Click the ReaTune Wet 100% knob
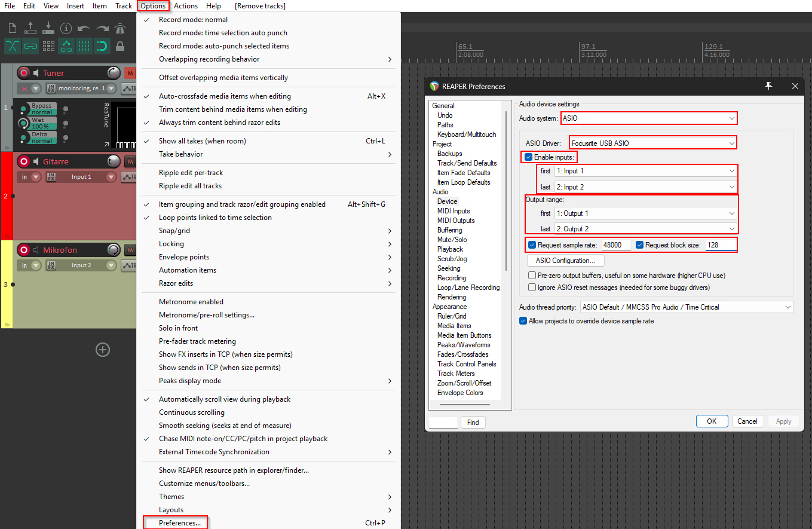 tap(23, 123)
